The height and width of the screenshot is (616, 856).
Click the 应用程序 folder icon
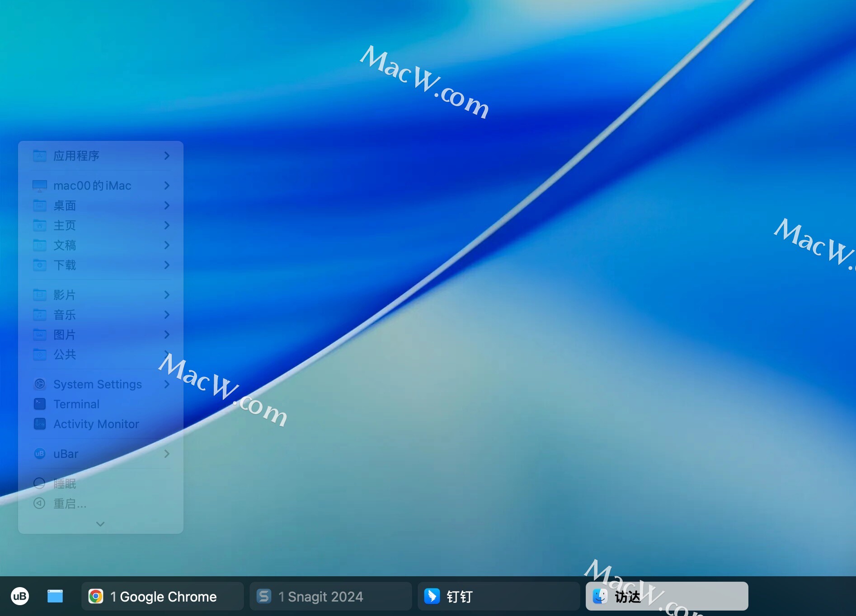(40, 156)
